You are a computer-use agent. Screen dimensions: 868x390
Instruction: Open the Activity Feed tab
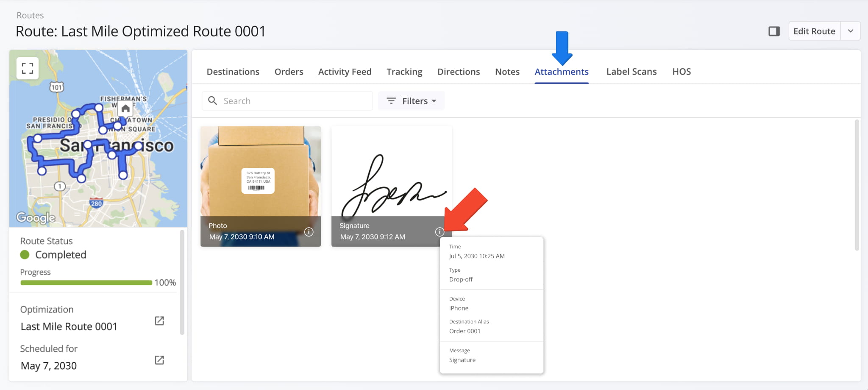point(345,72)
